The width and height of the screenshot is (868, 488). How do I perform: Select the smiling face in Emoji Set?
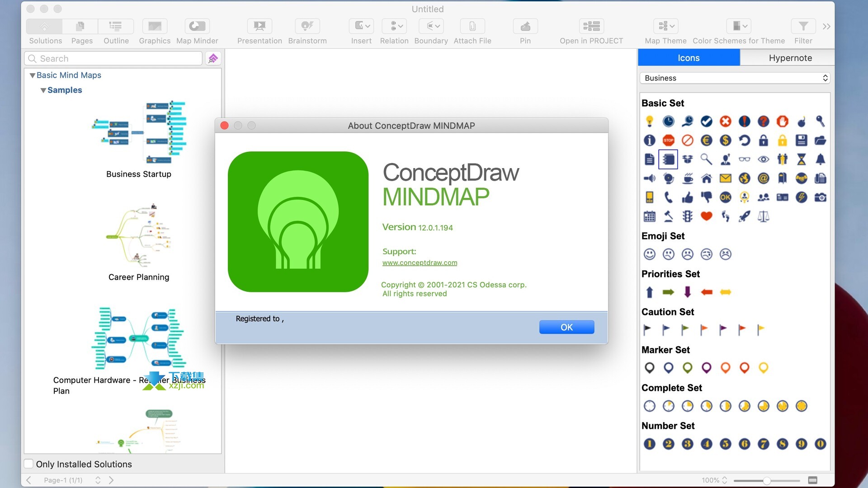(x=650, y=254)
